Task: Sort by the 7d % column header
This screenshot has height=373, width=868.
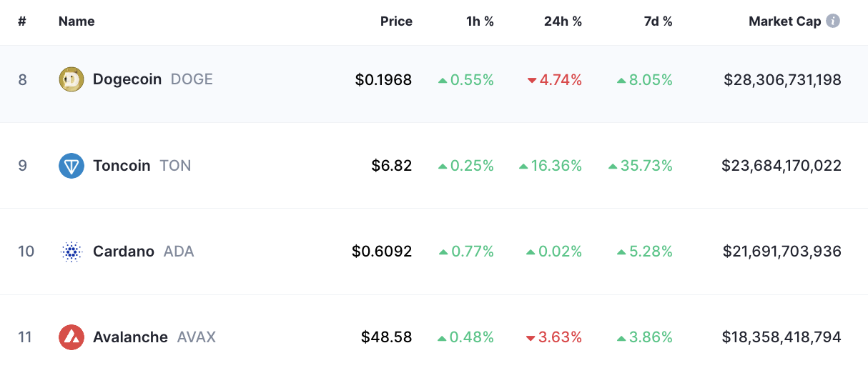Action: coord(658,21)
